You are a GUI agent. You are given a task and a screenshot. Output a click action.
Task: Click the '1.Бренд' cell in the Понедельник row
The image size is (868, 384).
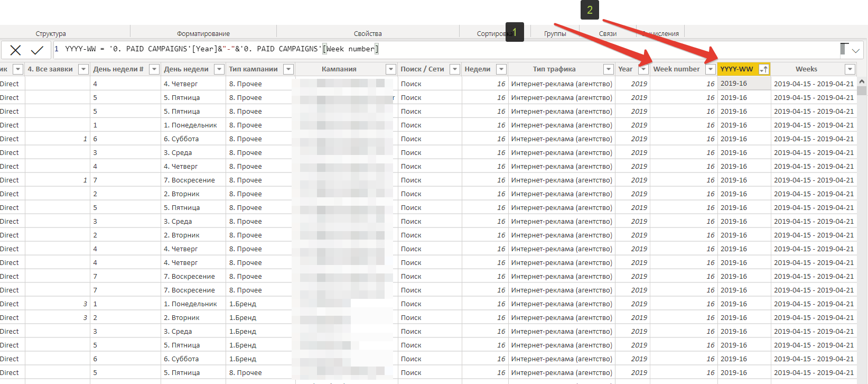(259, 304)
